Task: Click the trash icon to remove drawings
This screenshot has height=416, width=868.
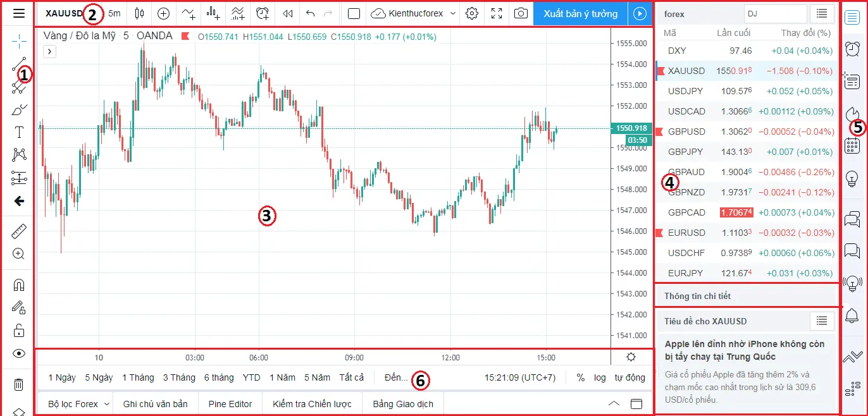Action: (x=19, y=384)
